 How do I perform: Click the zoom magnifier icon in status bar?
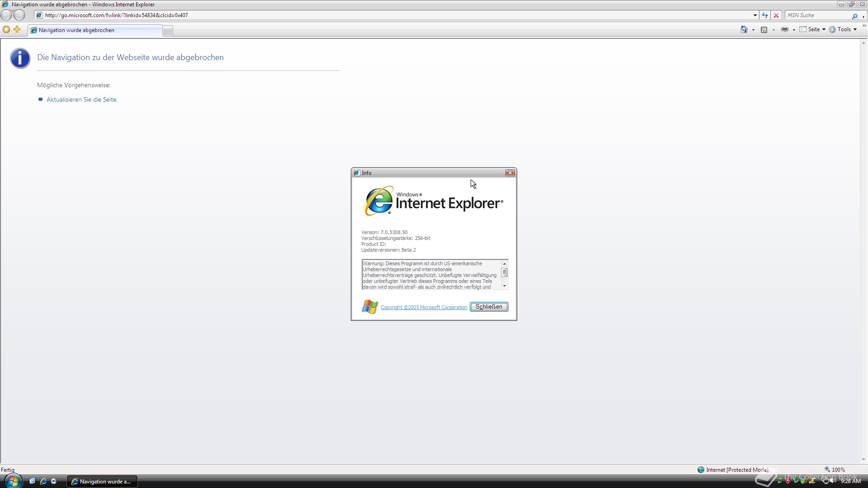point(827,469)
